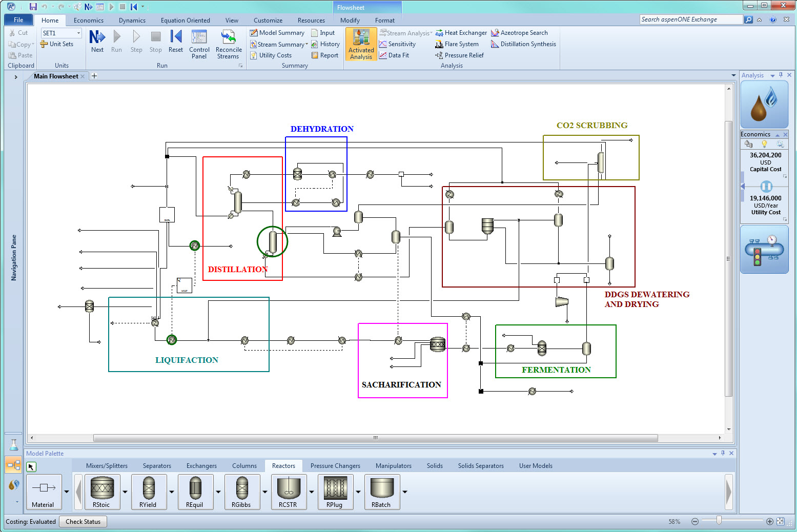The height and width of the screenshot is (532, 797).
Task: Select the RCSTR reactor model
Action: (x=289, y=492)
